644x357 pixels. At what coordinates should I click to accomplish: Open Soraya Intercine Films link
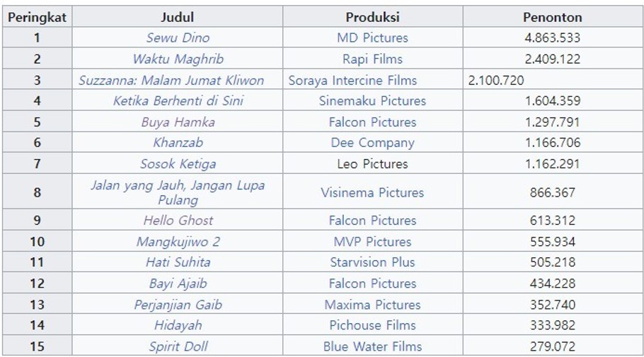pyautogui.click(x=352, y=80)
